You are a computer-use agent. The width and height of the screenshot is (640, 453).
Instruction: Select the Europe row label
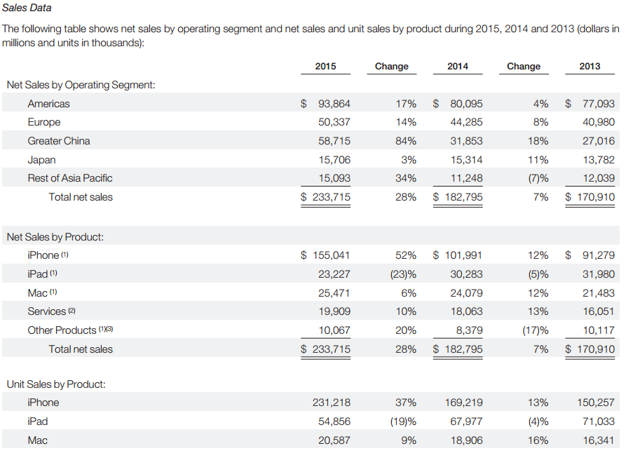click(x=44, y=122)
